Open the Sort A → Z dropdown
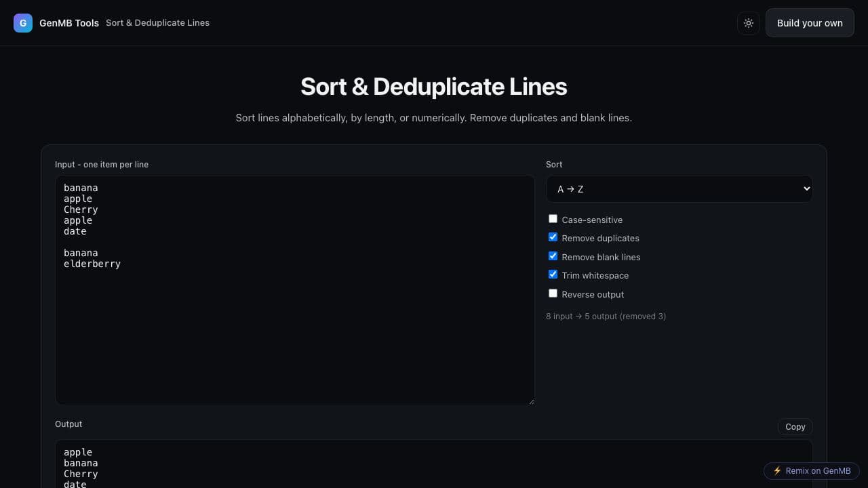Viewport: 868px width, 488px height. pos(679,189)
